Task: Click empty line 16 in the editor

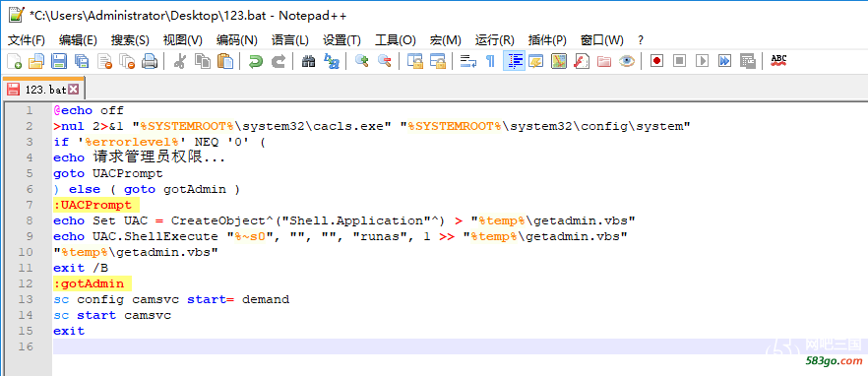Action: pos(460,346)
